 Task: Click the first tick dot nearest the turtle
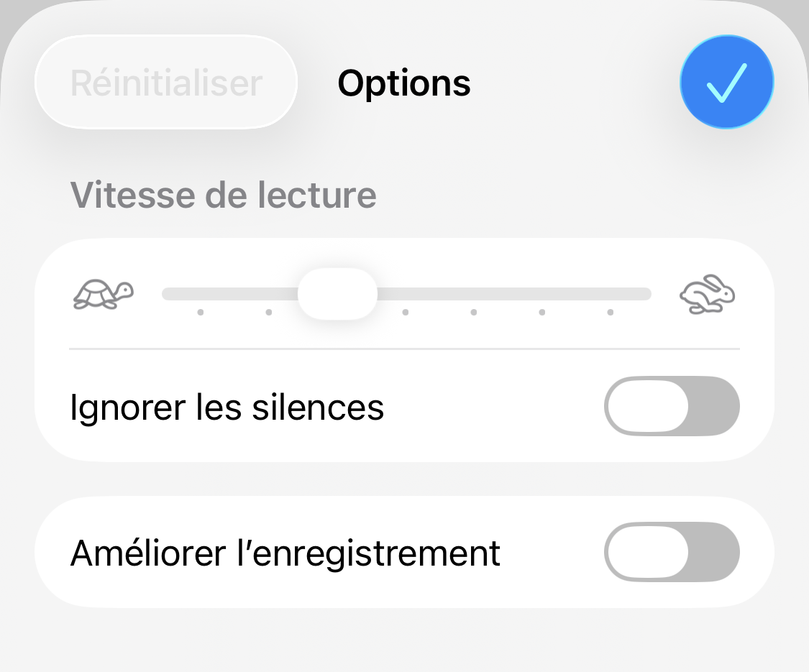201,312
